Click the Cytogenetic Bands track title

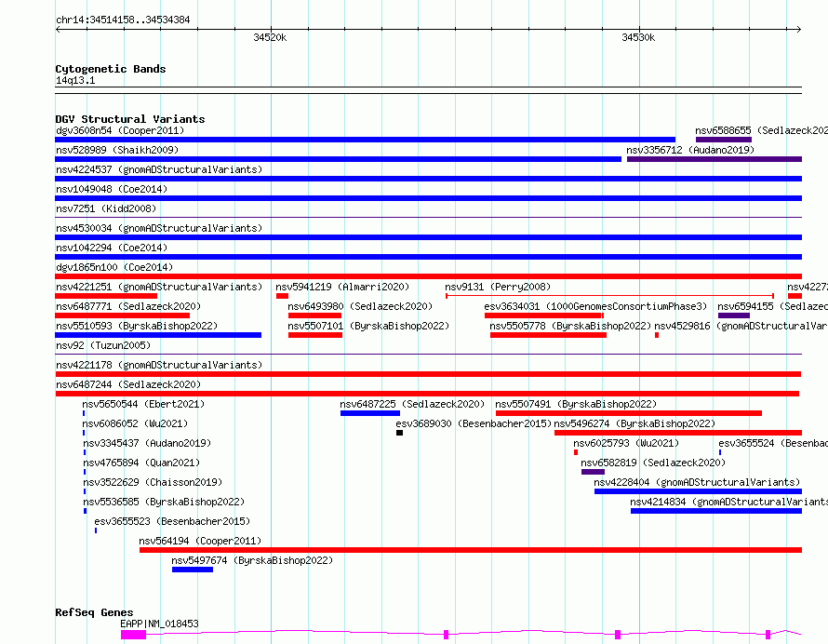pos(111,69)
